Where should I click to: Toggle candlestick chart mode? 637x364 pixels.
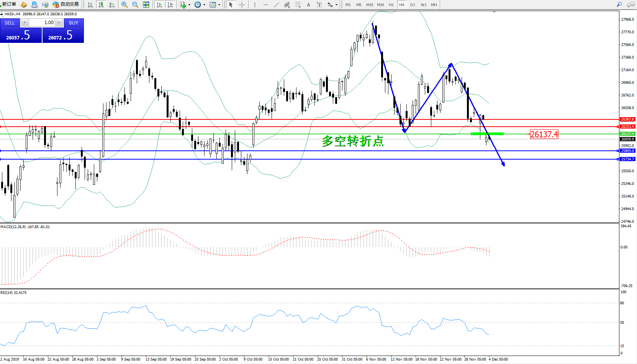(101, 5)
